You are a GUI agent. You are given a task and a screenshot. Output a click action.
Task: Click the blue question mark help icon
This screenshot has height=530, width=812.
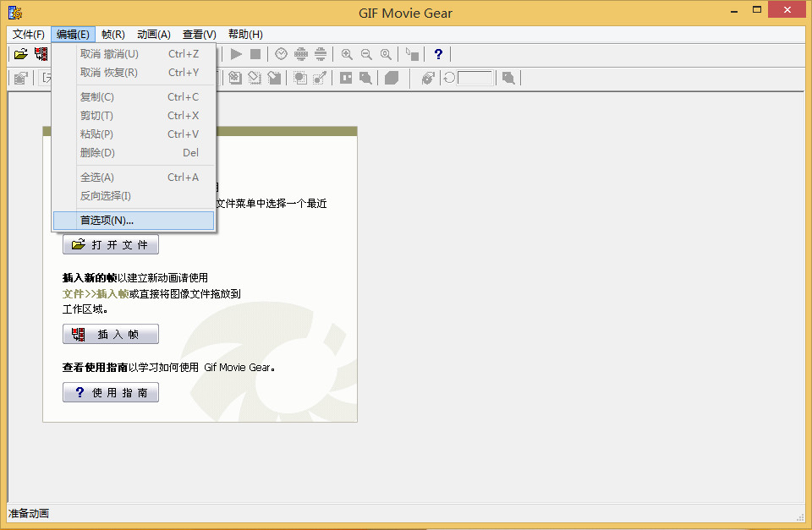(x=438, y=54)
